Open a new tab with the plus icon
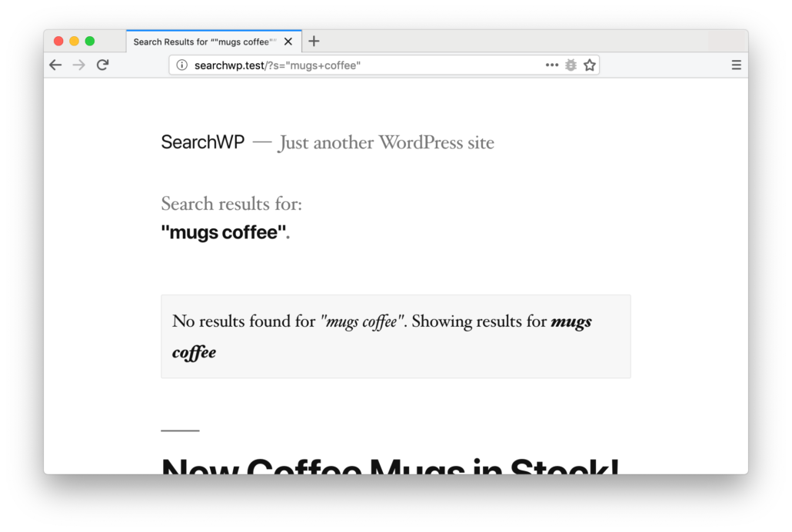Viewport: 792px width, 532px height. tap(313, 41)
